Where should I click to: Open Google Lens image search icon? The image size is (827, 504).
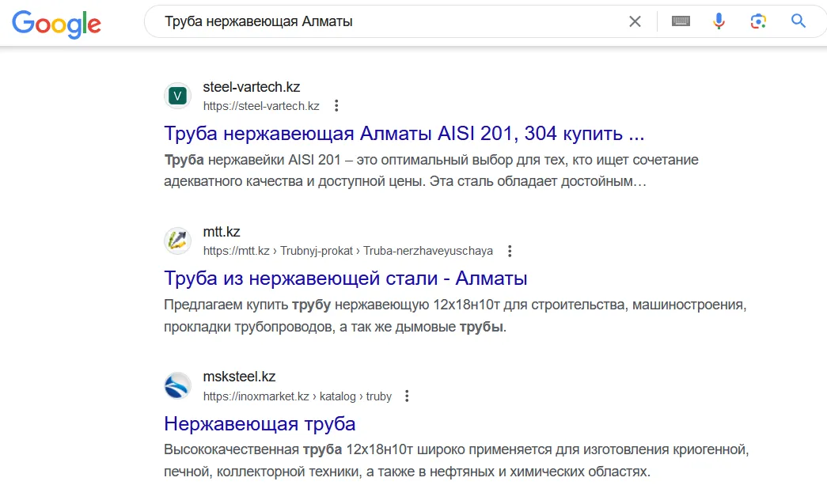coord(758,21)
